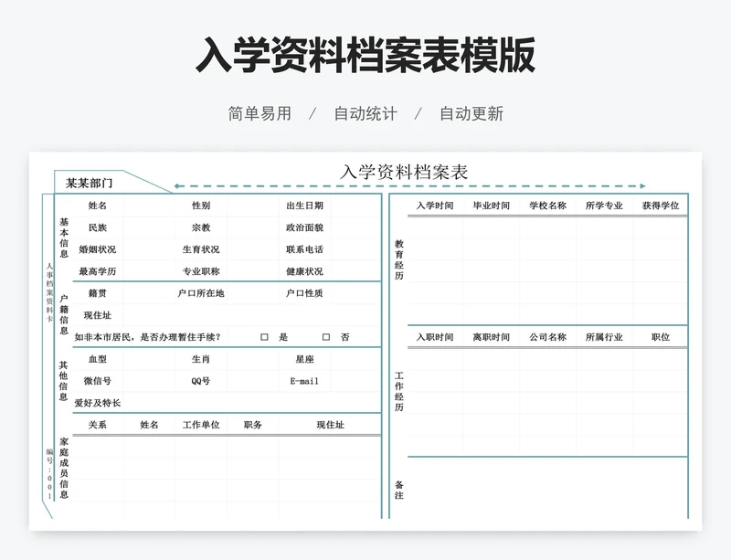Click the 如非本市居民 question text
This screenshot has height=560, width=731.
147,337
